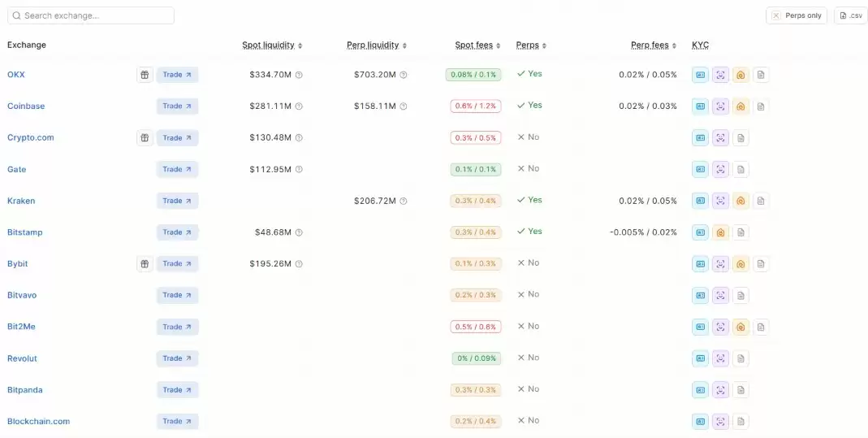Click the info icon beside Kraken perp liquidity $206.72M
The height and width of the screenshot is (438, 868).
404,201
